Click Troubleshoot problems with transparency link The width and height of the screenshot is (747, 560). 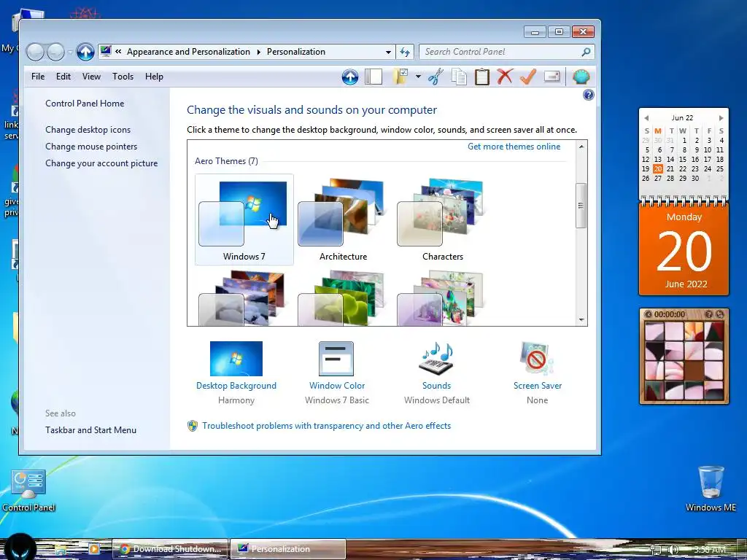[x=326, y=426]
